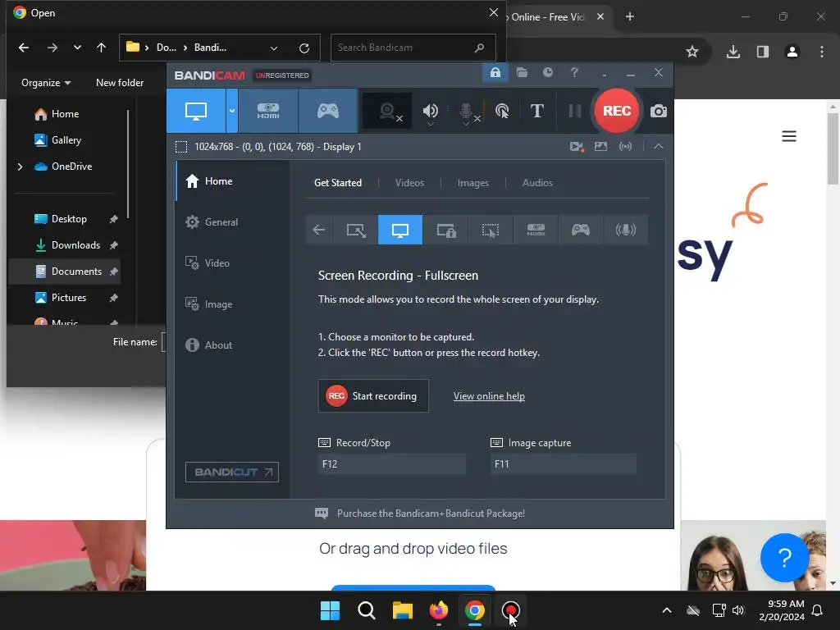The width and height of the screenshot is (840, 630).
Task: Open Bandicam output folder icon
Action: (522, 72)
